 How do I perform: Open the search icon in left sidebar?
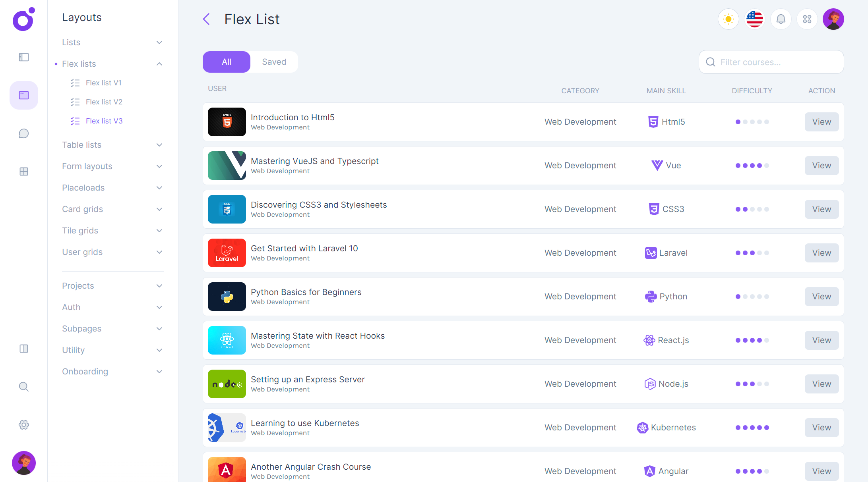pyautogui.click(x=23, y=387)
